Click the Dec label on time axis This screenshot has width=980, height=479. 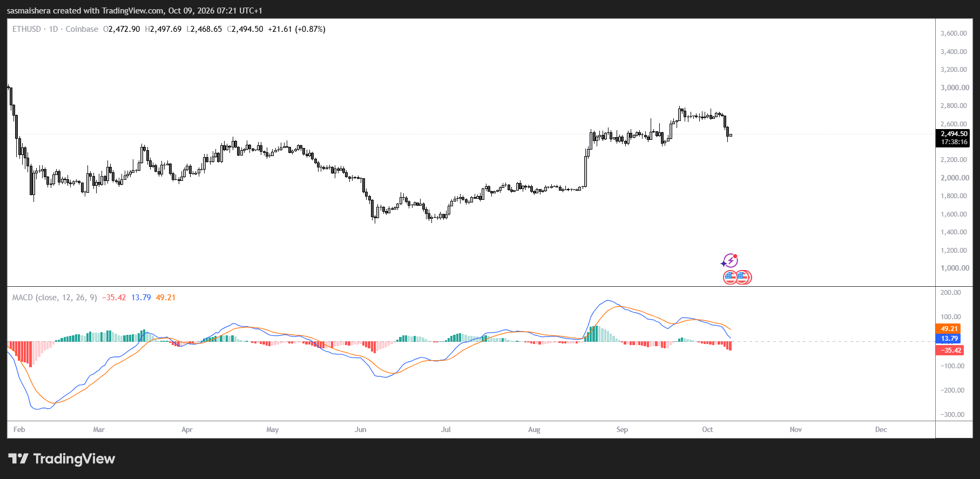click(881, 430)
